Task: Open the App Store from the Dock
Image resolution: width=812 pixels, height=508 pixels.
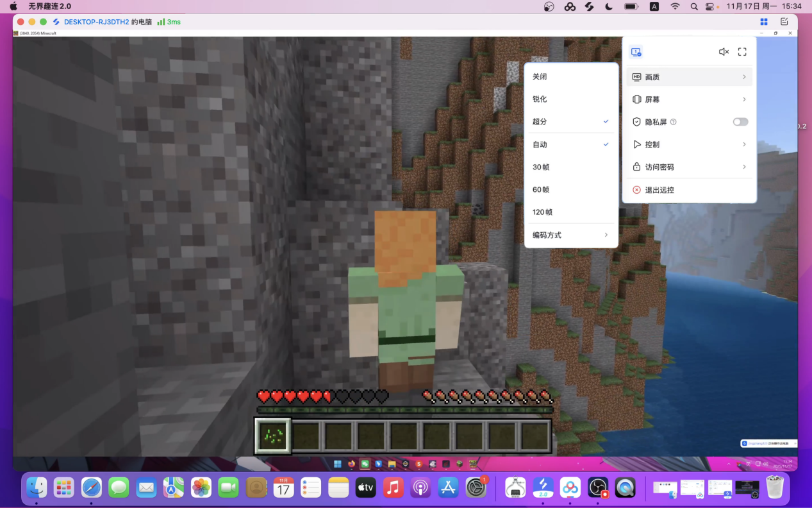Action: coord(448,488)
